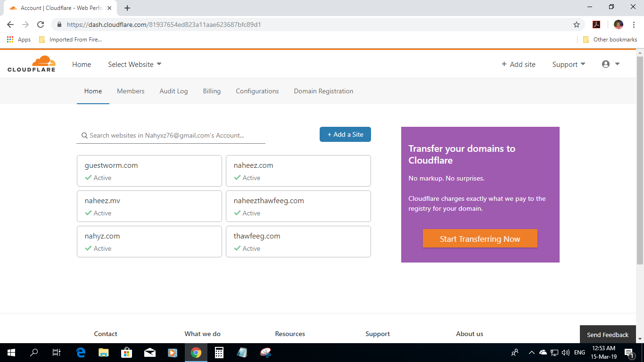Image resolution: width=644 pixels, height=362 pixels.
Task: Show hidden system tray icons chevron
Action: coord(532,353)
